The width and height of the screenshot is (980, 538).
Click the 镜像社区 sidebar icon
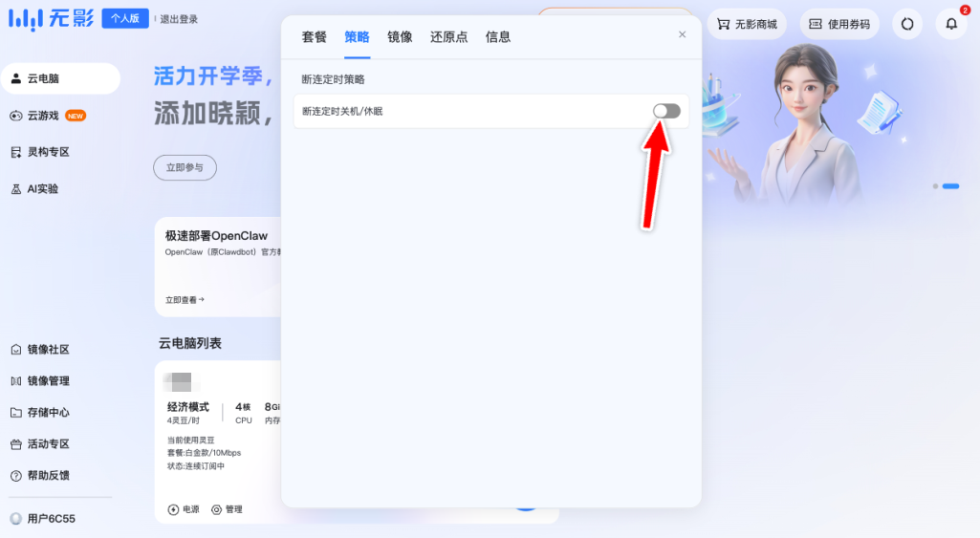coord(16,350)
